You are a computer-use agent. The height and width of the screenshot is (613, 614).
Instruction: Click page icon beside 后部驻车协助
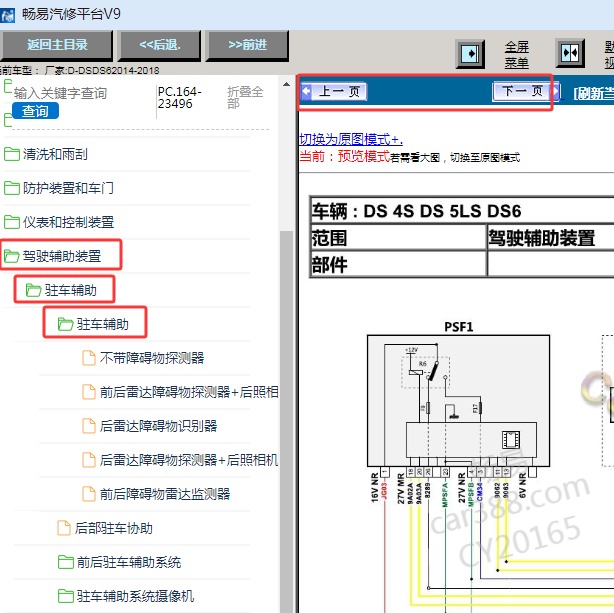click(64, 528)
